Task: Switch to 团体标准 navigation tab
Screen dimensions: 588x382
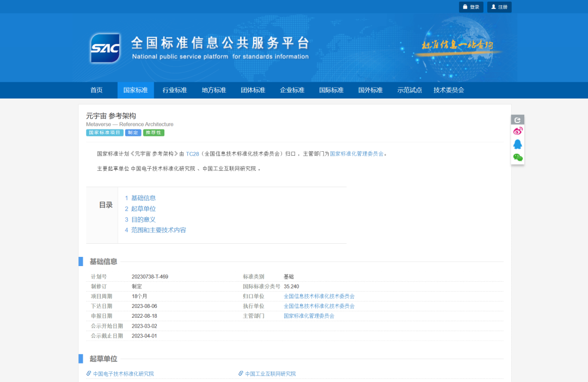Action: (x=253, y=90)
